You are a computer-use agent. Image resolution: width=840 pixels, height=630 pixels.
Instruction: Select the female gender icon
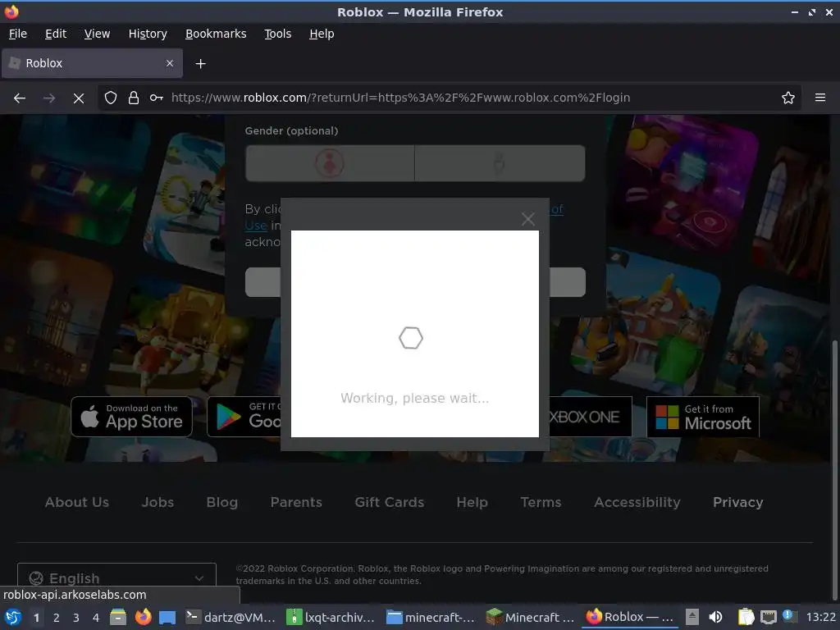point(330,163)
